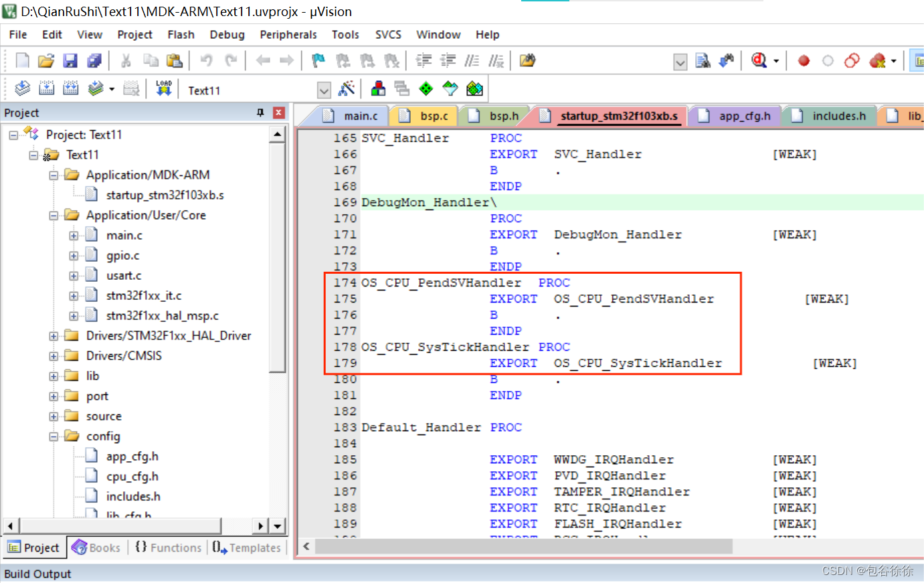Open Options for Target with the wand icon

(347, 88)
